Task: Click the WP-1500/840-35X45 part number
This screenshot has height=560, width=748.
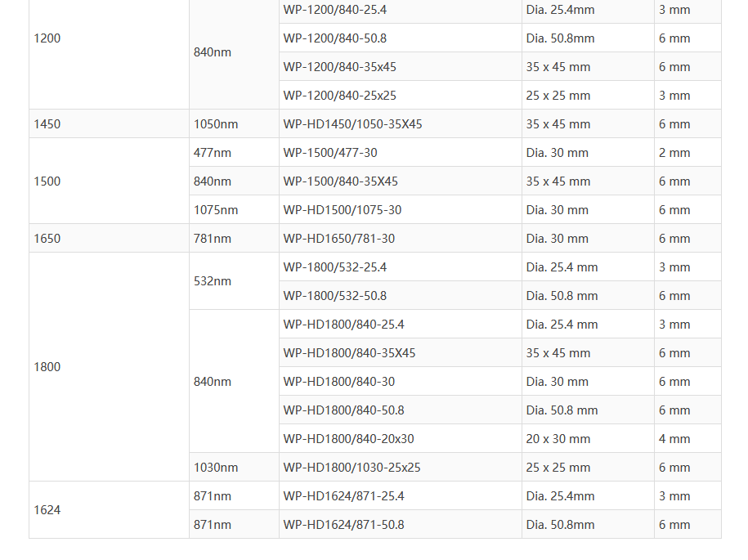Action: coord(341,181)
